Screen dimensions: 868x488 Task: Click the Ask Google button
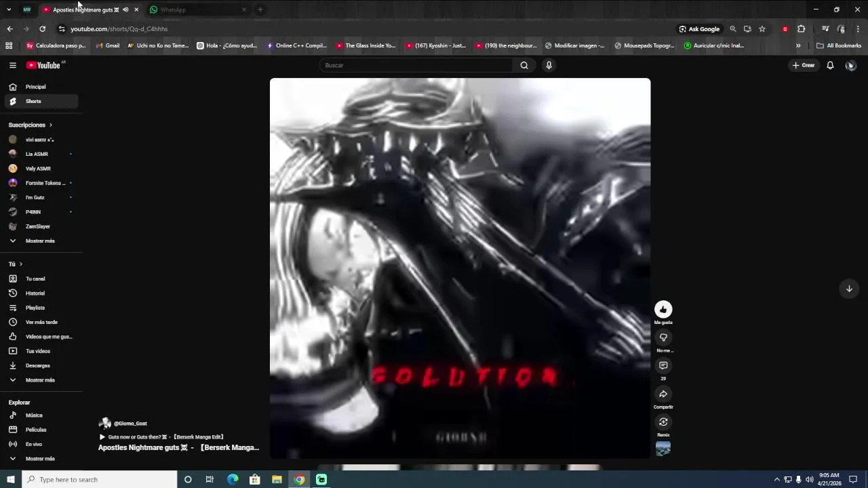[699, 29]
